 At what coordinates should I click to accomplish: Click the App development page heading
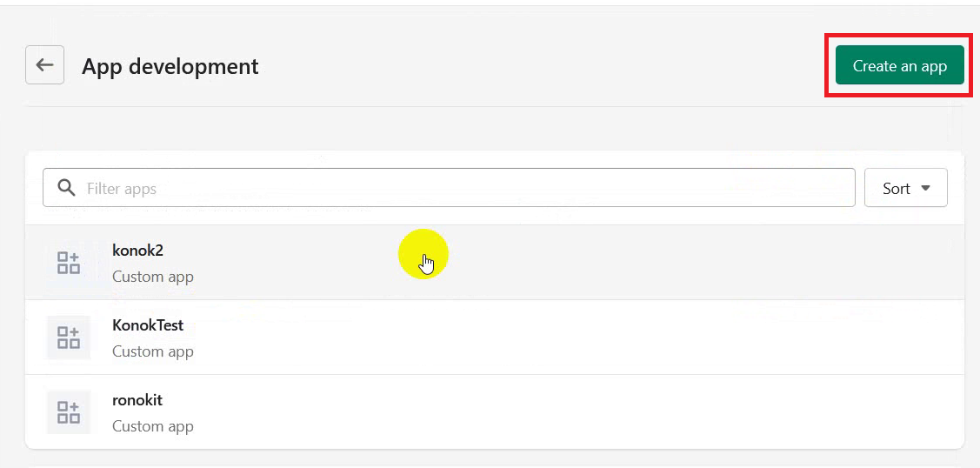pyautogui.click(x=170, y=65)
